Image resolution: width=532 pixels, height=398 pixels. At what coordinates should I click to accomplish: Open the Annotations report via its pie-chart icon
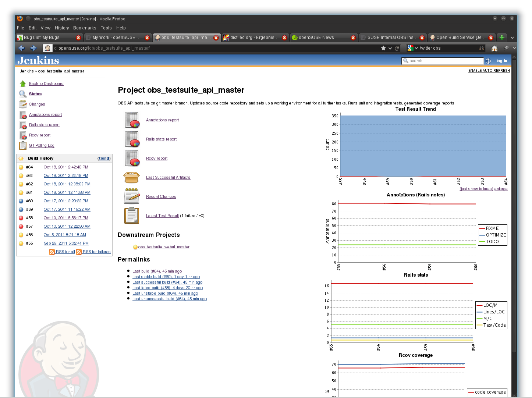coord(132,120)
